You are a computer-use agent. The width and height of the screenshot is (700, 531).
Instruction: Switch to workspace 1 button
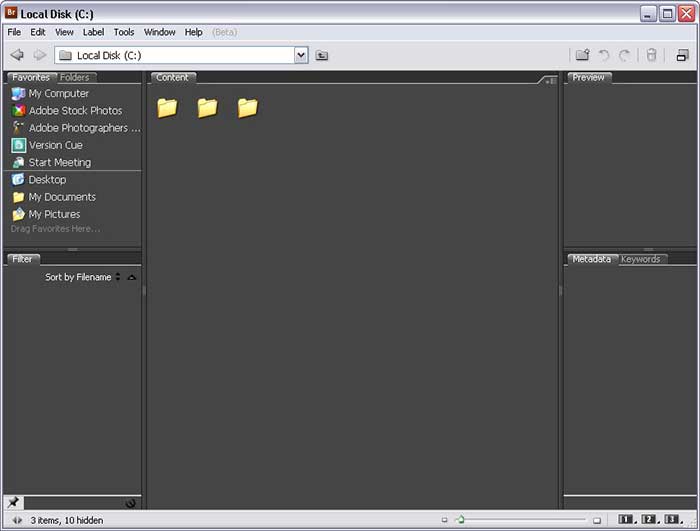tap(625, 519)
